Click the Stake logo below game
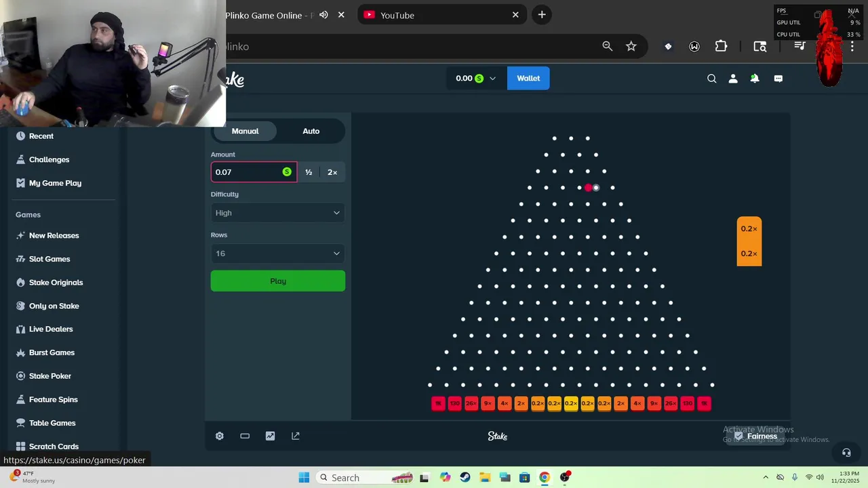This screenshot has width=868, height=488. coord(498,436)
